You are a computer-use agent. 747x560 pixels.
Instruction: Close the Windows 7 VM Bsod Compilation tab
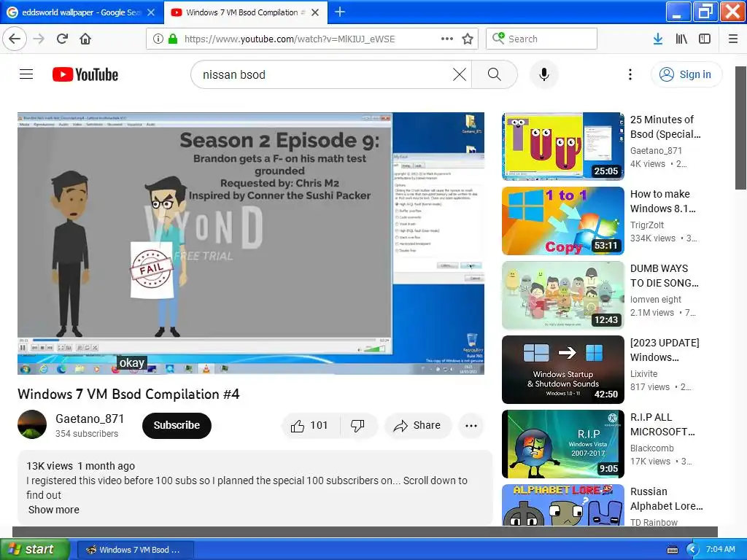coord(315,12)
